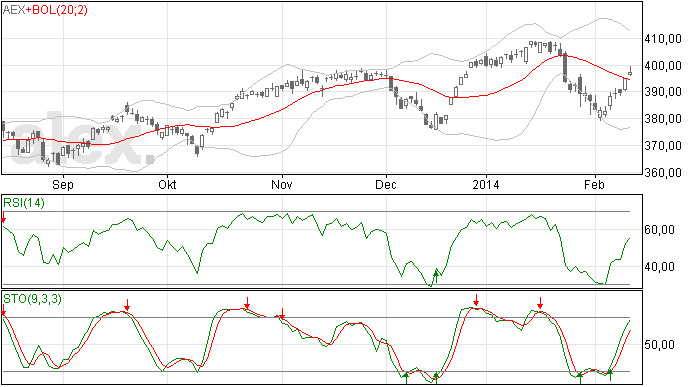Image resolution: width=690 pixels, height=387 pixels.
Task: Click the Feb month label
Action: (595, 184)
